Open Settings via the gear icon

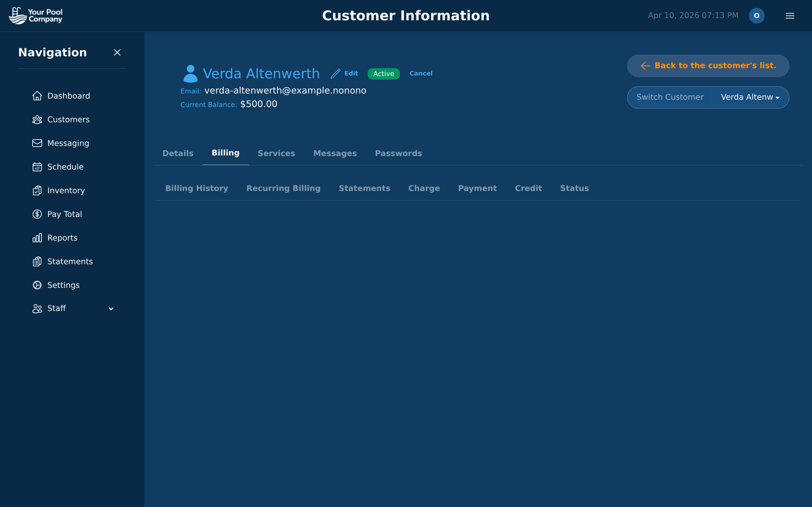[37, 285]
